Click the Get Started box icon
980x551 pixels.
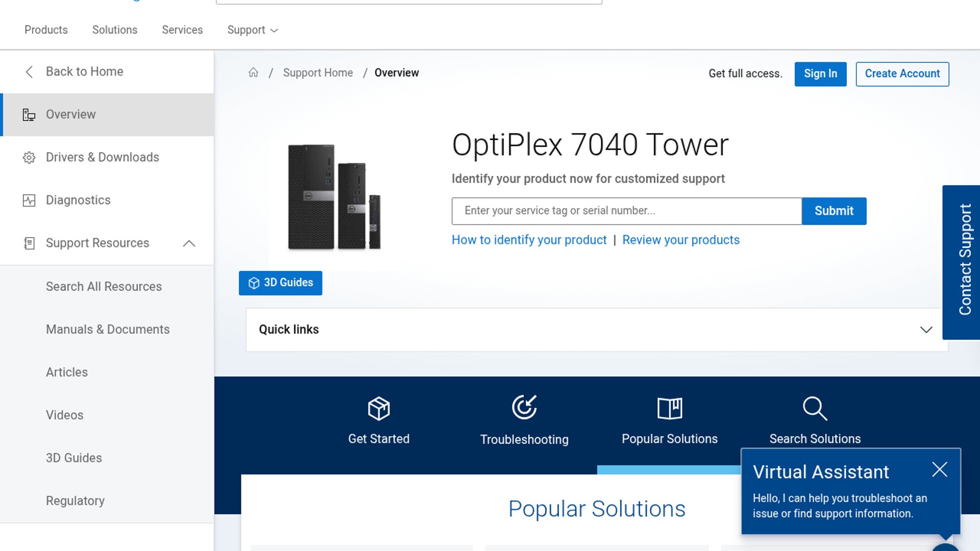pos(379,408)
